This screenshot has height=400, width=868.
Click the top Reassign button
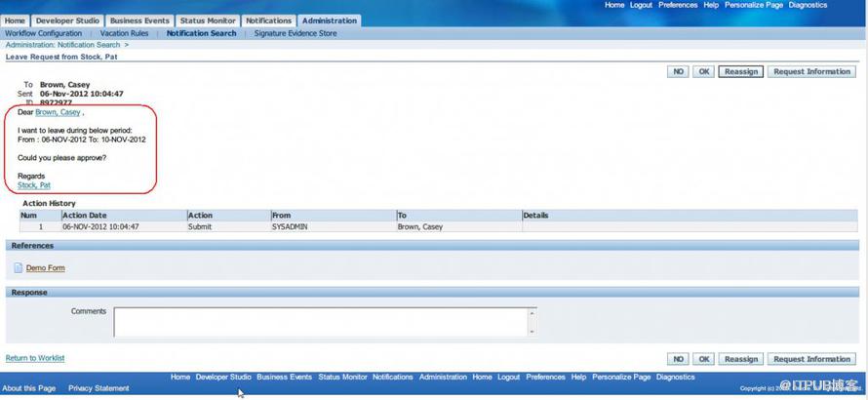click(x=740, y=71)
